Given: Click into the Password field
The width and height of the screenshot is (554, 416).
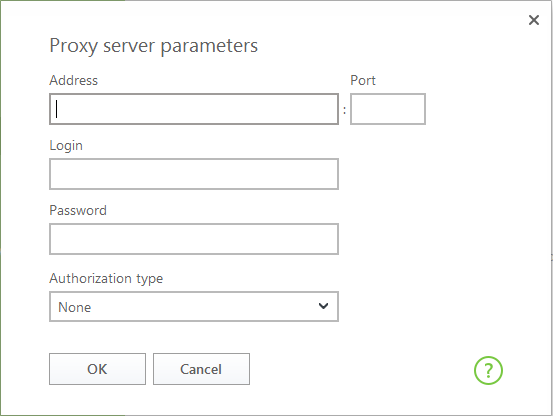Looking at the screenshot, I should (x=194, y=239).
